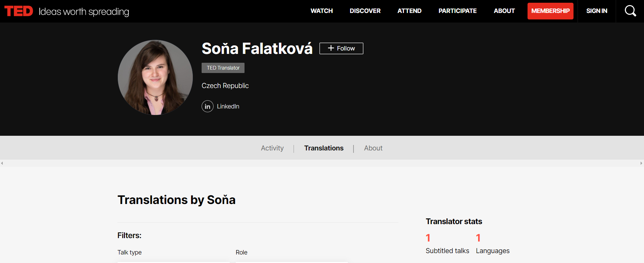This screenshot has height=263, width=644.
Task: Click the TED Translator badge
Action: [x=223, y=68]
